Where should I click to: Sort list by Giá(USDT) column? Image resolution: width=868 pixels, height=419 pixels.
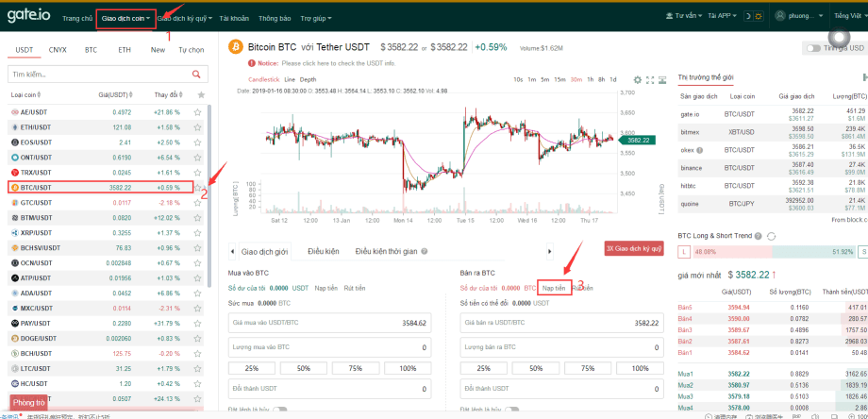[x=116, y=95]
